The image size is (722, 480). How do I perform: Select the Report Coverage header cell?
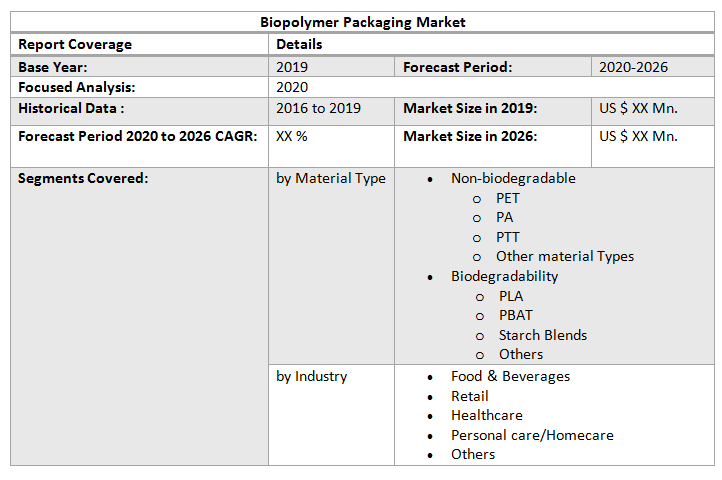pos(75,44)
